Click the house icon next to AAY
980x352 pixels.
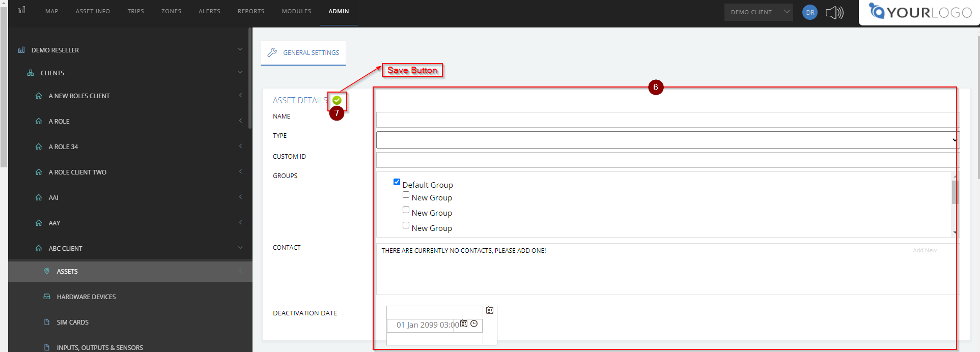click(x=39, y=223)
